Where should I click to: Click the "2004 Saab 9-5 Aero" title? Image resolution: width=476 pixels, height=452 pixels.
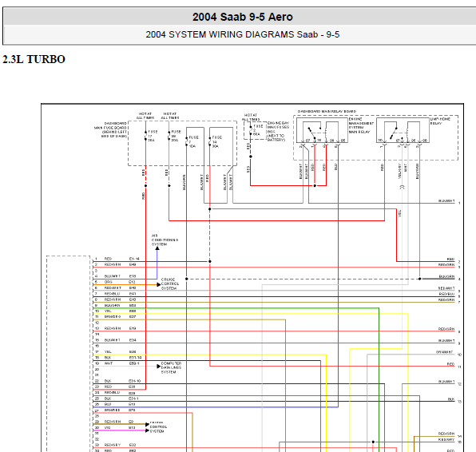pyautogui.click(x=242, y=17)
